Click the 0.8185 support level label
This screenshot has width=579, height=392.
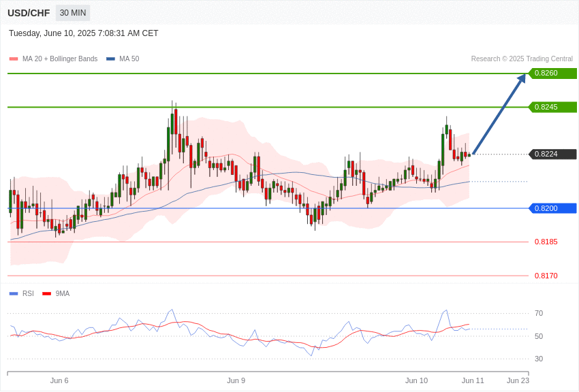tap(546, 242)
